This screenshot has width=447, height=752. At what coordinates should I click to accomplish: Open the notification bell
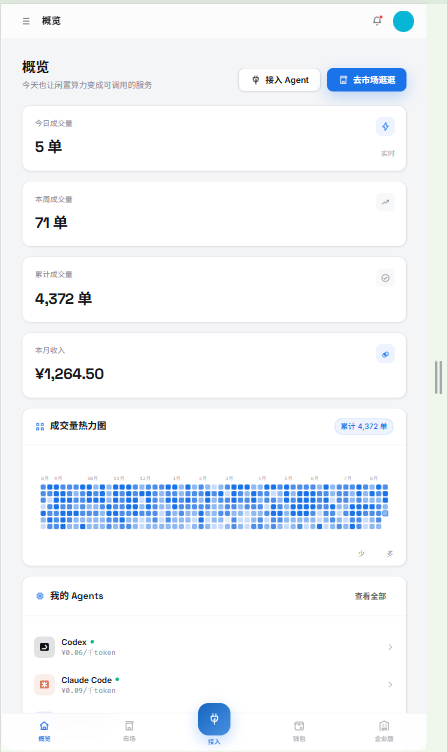[x=377, y=21]
